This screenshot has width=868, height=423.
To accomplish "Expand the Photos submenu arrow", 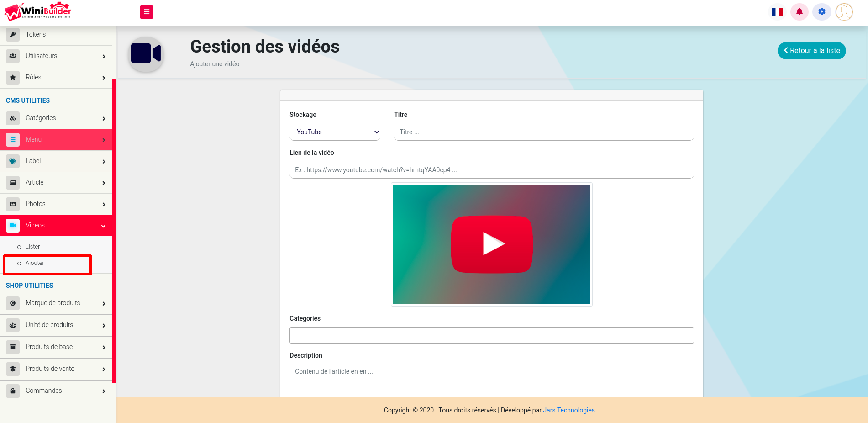I will click(x=104, y=205).
